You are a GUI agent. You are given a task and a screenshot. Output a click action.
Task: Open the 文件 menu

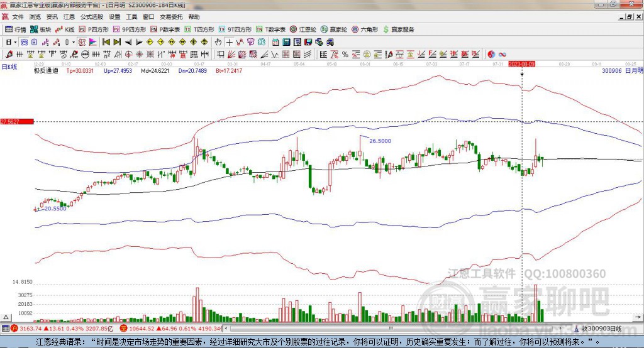(x=18, y=17)
